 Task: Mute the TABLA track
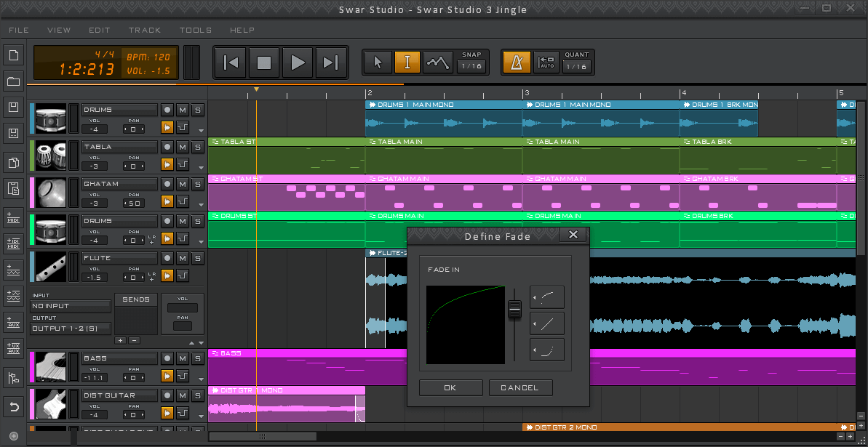click(182, 147)
